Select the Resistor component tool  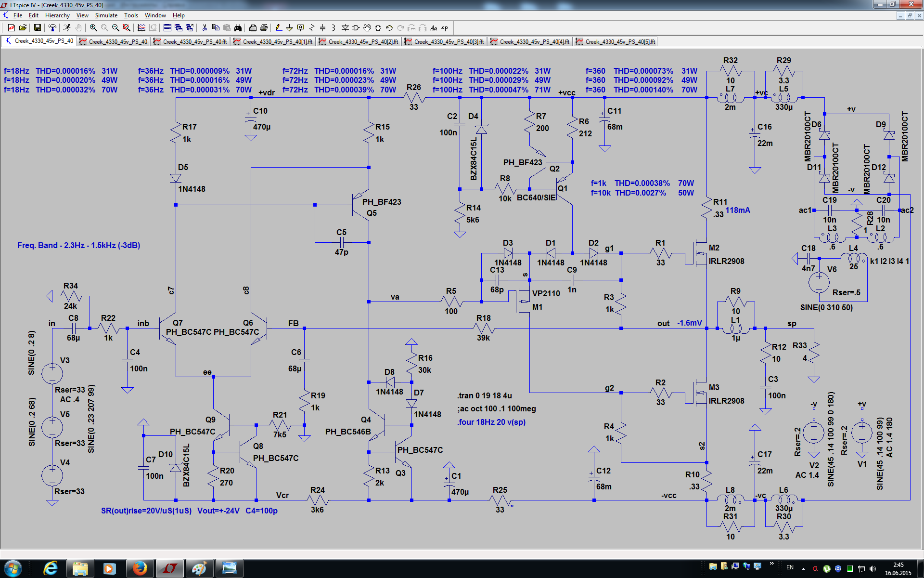point(312,28)
